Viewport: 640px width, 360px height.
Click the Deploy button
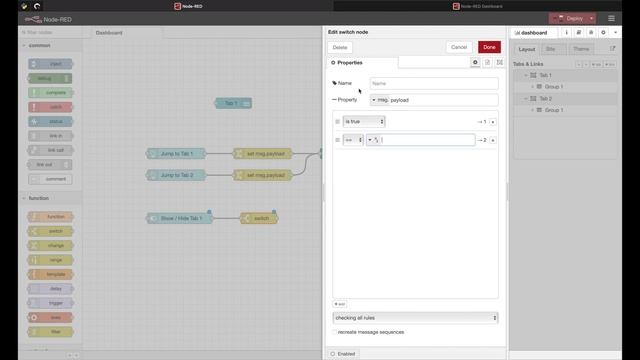click(568, 18)
